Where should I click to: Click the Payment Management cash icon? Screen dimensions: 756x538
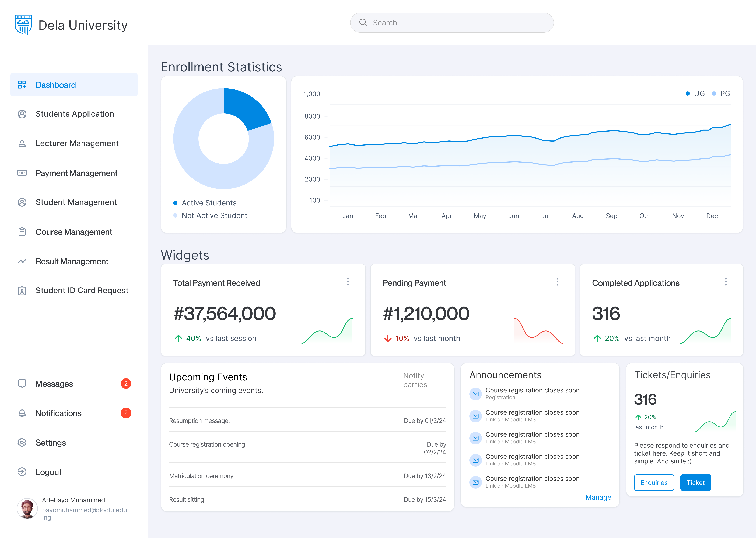22,173
